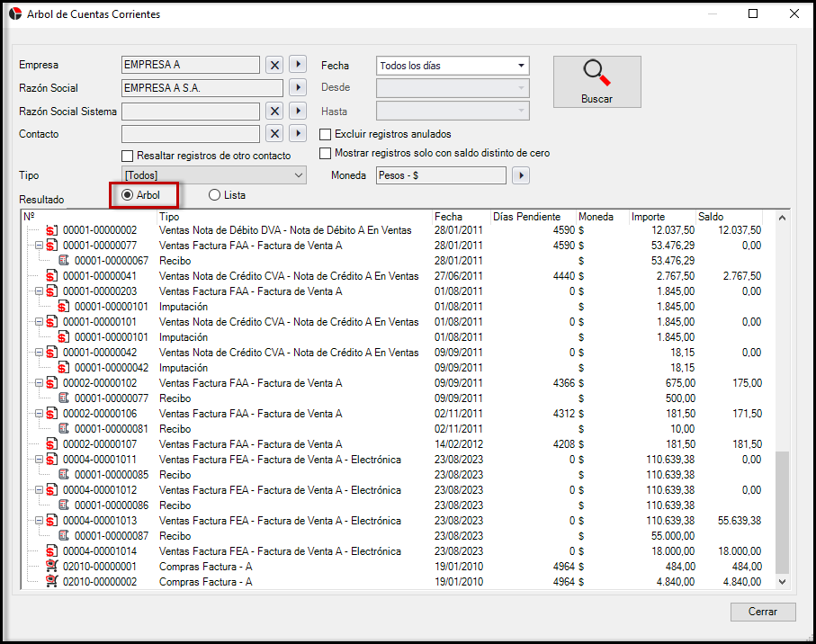Viewport: 816px width, 644px height.
Task: Click the Contacto text field
Action: tap(191, 134)
